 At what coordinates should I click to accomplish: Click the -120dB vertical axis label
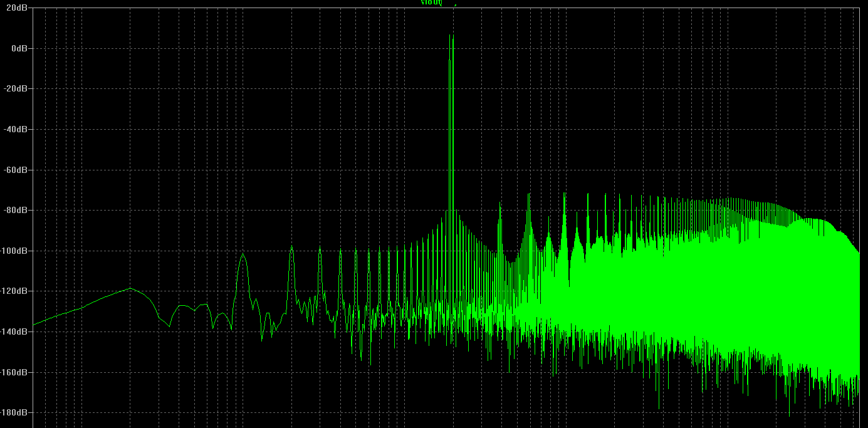[x=14, y=291]
